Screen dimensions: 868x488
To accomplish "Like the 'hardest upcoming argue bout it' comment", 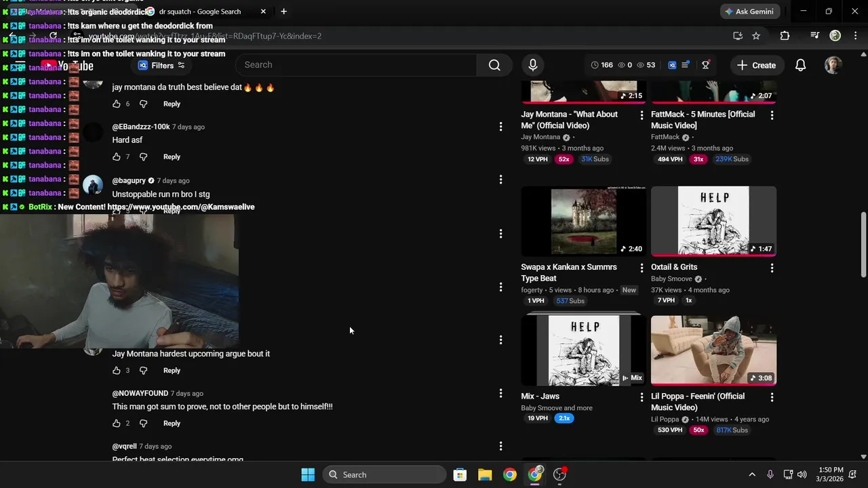I will (117, 370).
